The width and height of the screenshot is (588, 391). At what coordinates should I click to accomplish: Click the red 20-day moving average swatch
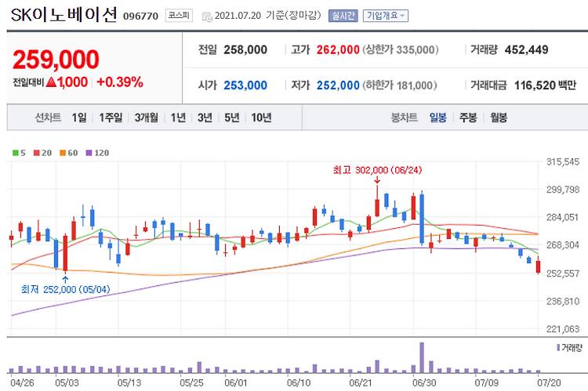36,153
